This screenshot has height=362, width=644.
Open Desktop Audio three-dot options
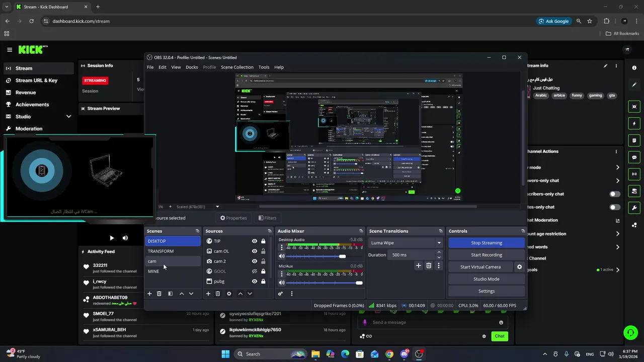click(x=282, y=247)
